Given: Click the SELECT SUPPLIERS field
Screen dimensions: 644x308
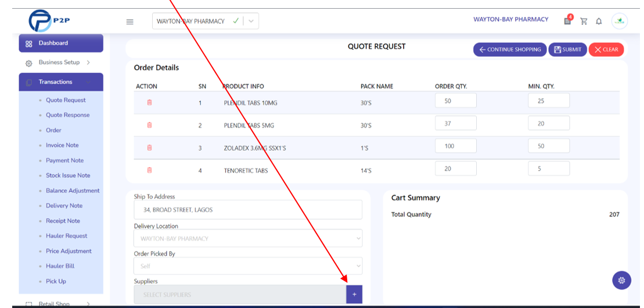Looking at the screenshot, I should coord(240,295).
